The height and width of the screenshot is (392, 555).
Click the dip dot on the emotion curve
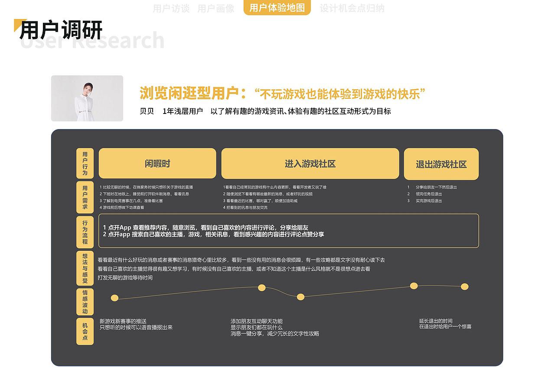[x=300, y=297]
